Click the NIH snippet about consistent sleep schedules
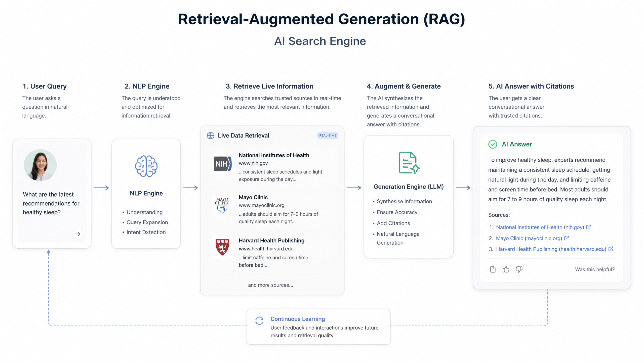The height and width of the screenshot is (362, 644). click(280, 175)
